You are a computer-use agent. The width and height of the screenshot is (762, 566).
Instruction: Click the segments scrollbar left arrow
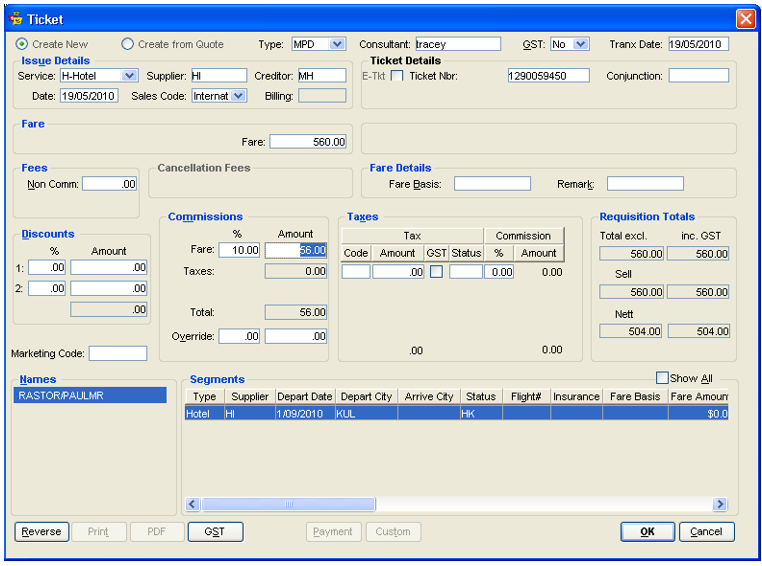pyautogui.click(x=192, y=504)
